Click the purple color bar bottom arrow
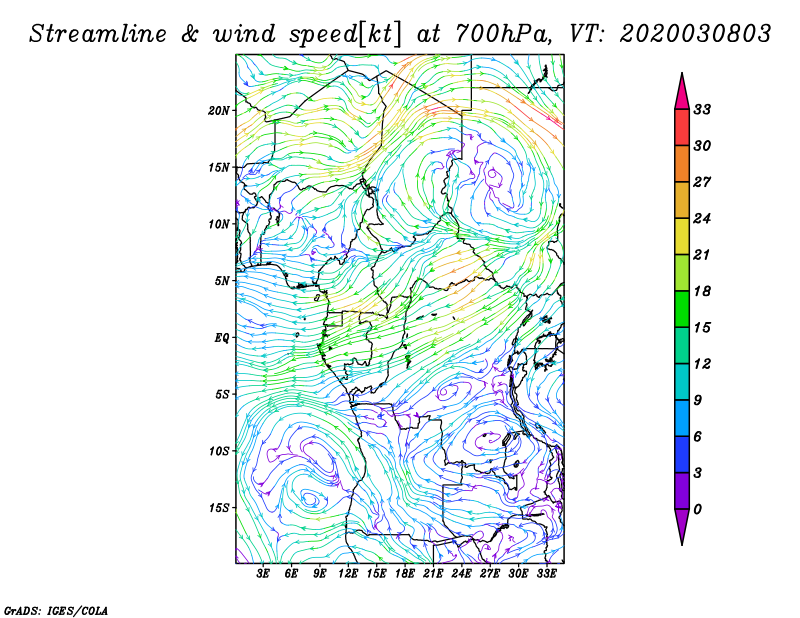800x618 pixels. click(x=682, y=527)
